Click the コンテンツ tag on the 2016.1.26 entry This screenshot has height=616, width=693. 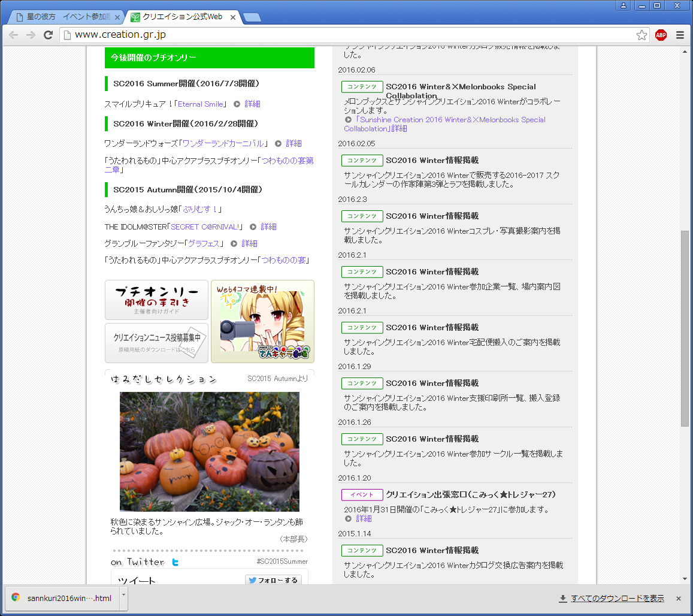[362, 439]
